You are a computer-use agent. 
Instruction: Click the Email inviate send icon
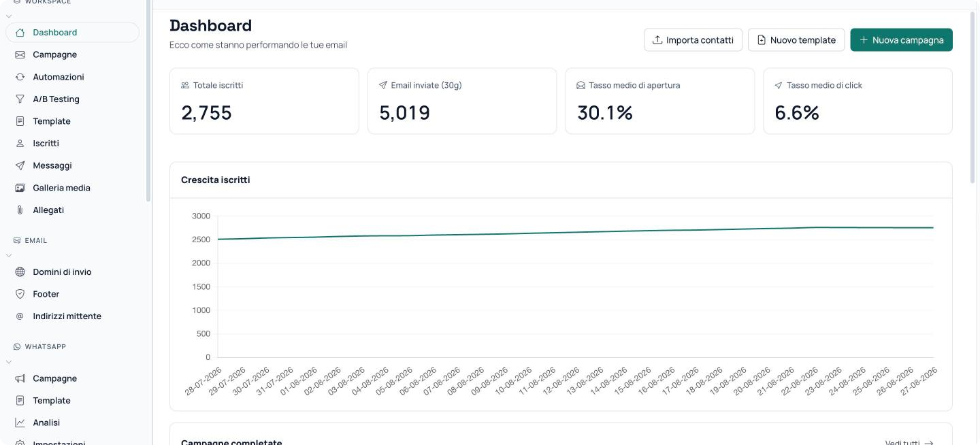pos(383,86)
